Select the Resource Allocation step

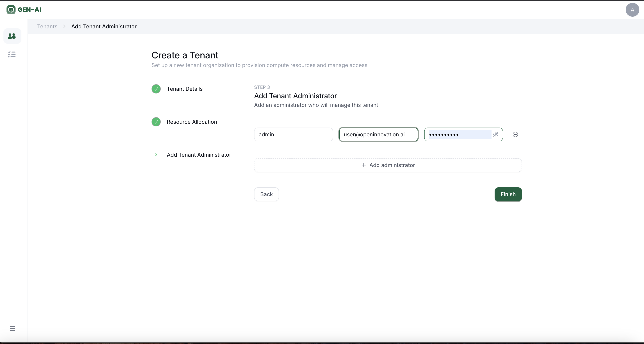pos(192,122)
